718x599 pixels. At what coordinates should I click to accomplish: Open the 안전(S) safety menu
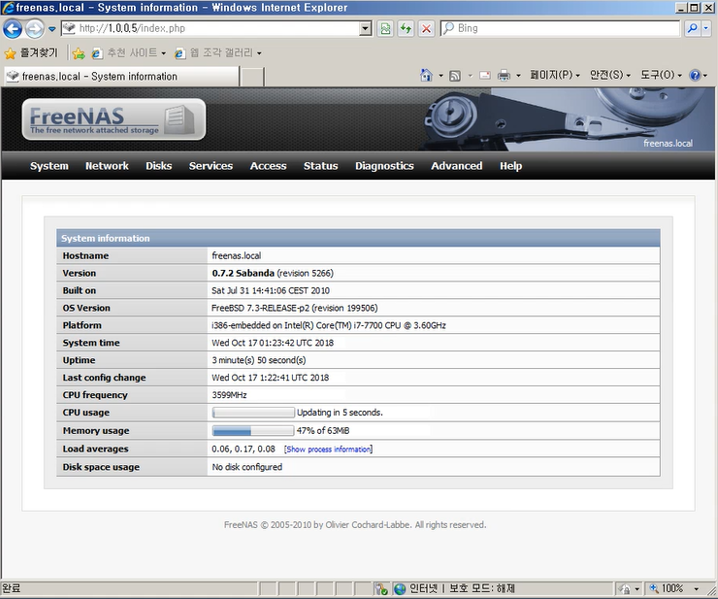pyautogui.click(x=610, y=75)
